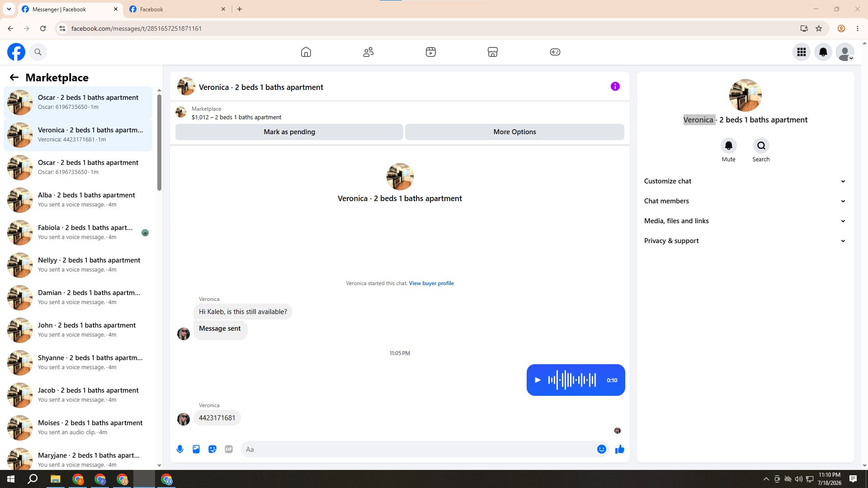Play the 0:10 voice message

tap(538, 380)
